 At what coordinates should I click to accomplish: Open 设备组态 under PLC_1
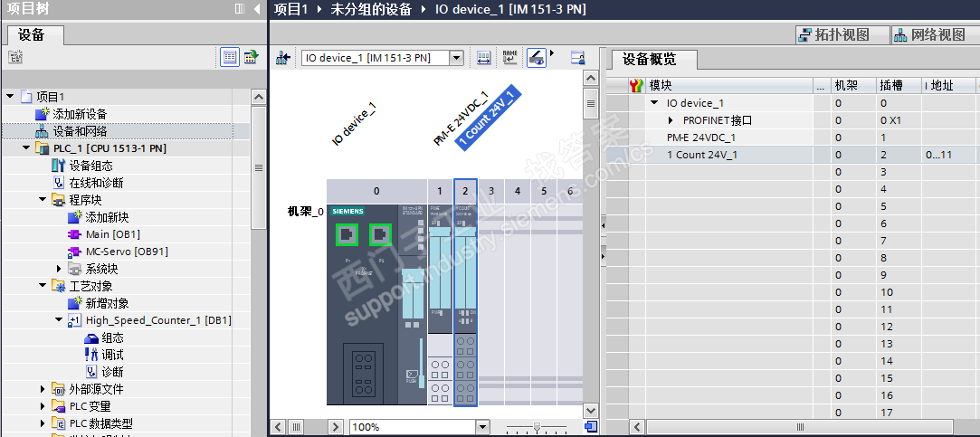[x=90, y=166]
